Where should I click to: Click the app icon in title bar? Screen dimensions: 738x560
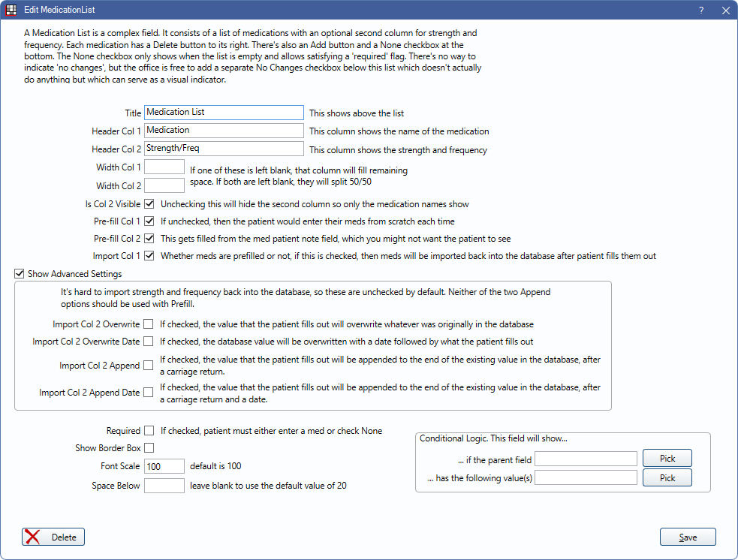pyautogui.click(x=11, y=11)
